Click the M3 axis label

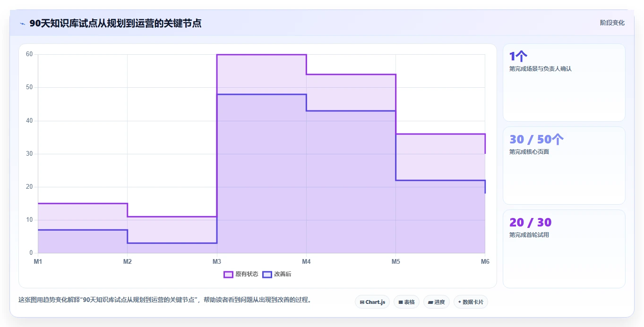pos(216,261)
